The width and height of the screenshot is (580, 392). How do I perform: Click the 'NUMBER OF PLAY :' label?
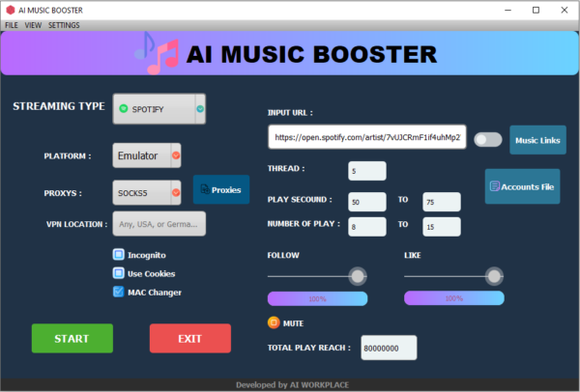point(304,224)
